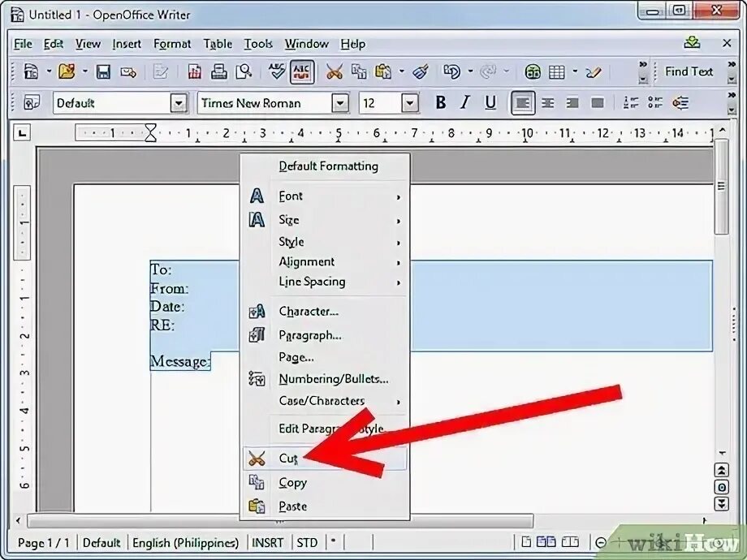Click the Table grid icon
Image resolution: width=747 pixels, height=560 pixels.
(x=556, y=72)
